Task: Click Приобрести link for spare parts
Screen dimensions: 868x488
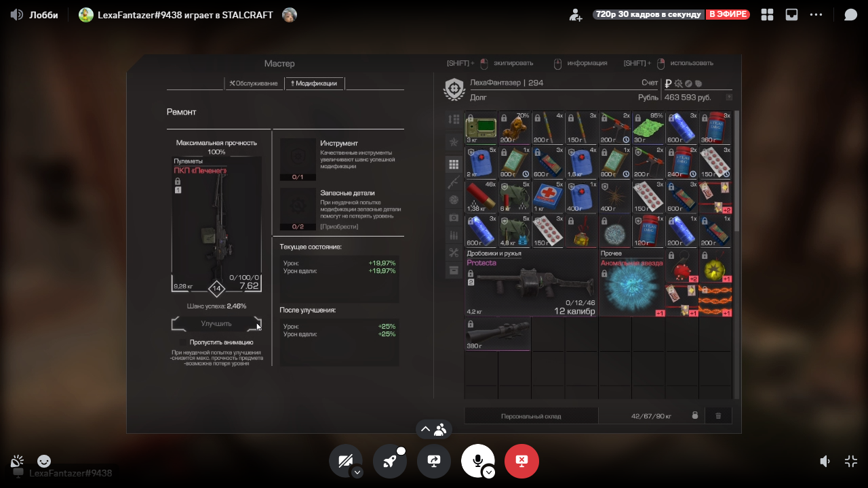Action: pyautogui.click(x=338, y=226)
